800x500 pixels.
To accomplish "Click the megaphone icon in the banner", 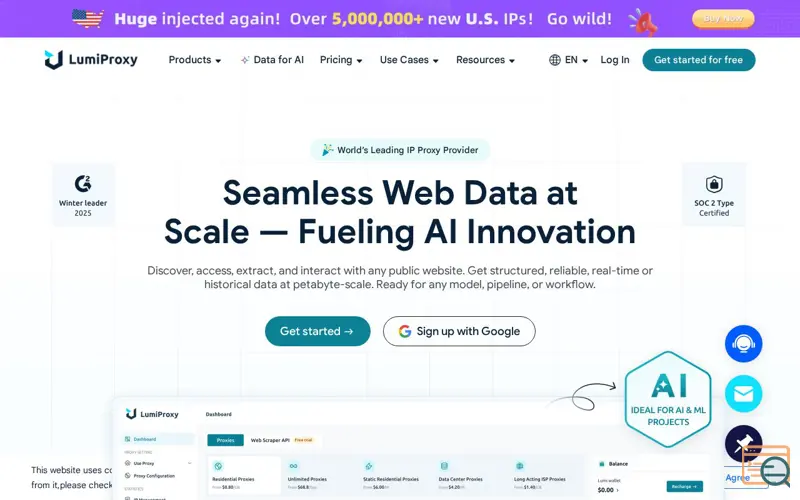I will (x=643, y=22).
